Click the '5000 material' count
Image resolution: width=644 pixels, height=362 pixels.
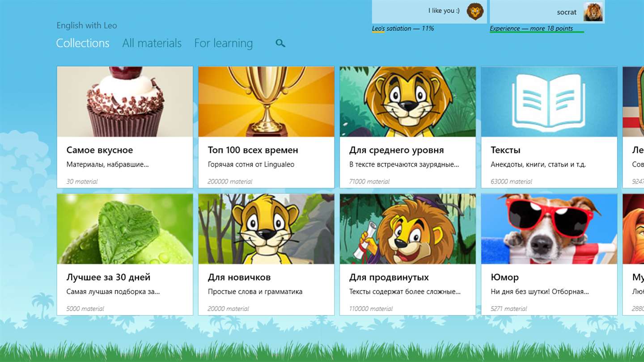[x=85, y=308]
